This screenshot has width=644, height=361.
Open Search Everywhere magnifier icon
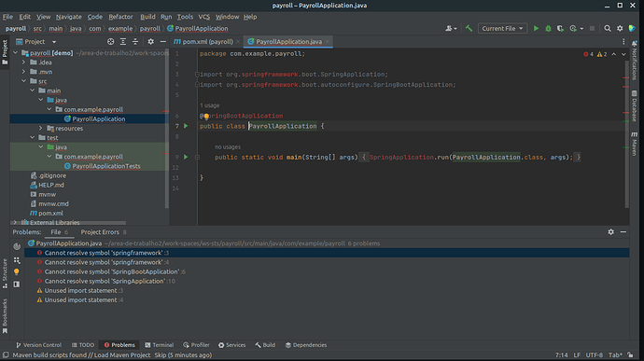click(x=608, y=28)
